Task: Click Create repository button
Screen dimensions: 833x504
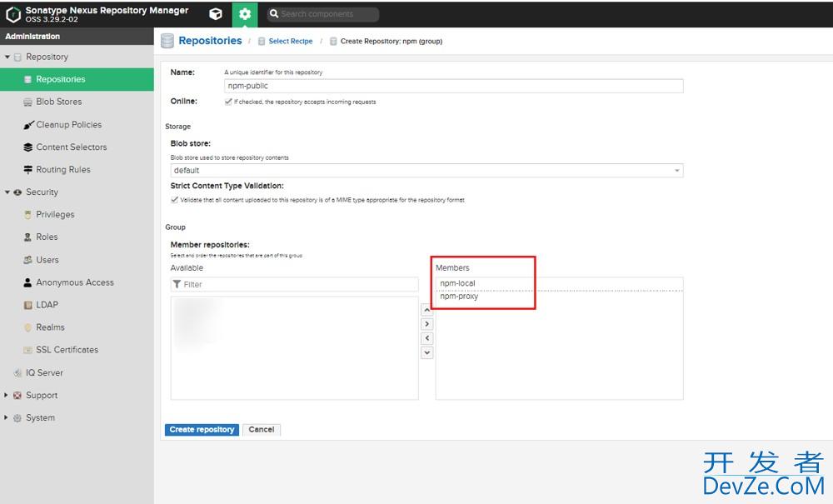Action: click(x=202, y=430)
